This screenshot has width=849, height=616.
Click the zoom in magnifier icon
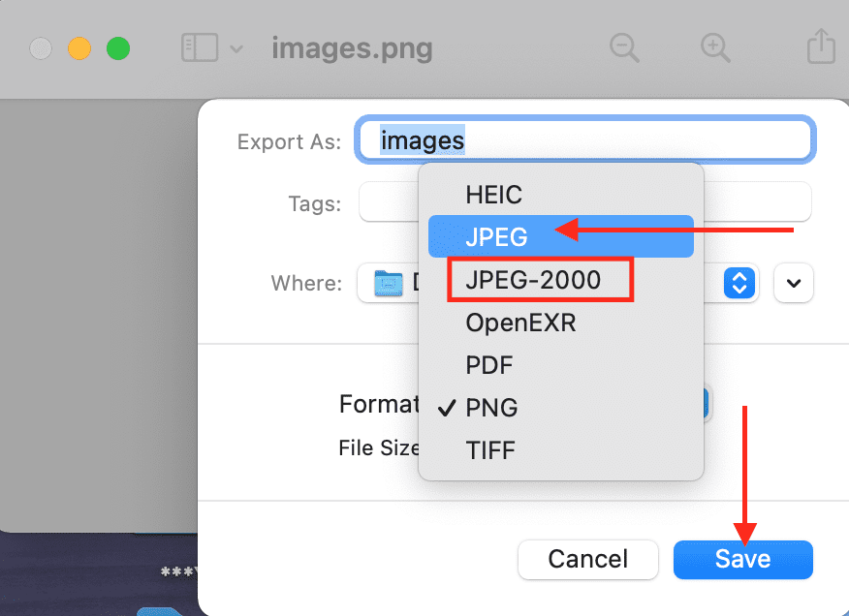click(715, 47)
